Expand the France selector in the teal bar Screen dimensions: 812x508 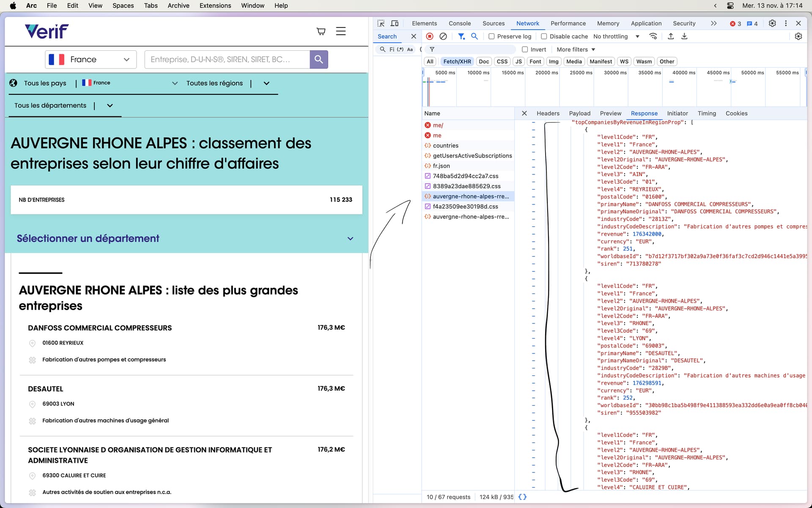[x=175, y=83]
